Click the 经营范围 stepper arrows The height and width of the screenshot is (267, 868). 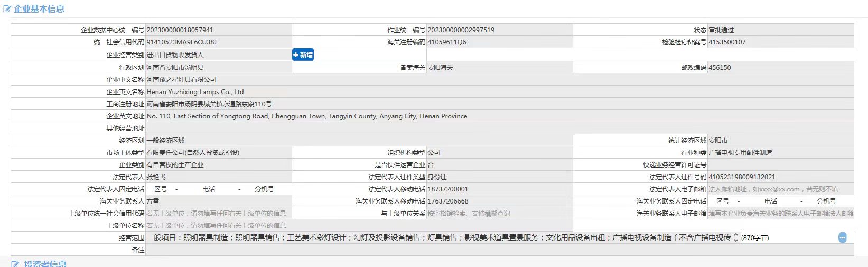click(736, 238)
